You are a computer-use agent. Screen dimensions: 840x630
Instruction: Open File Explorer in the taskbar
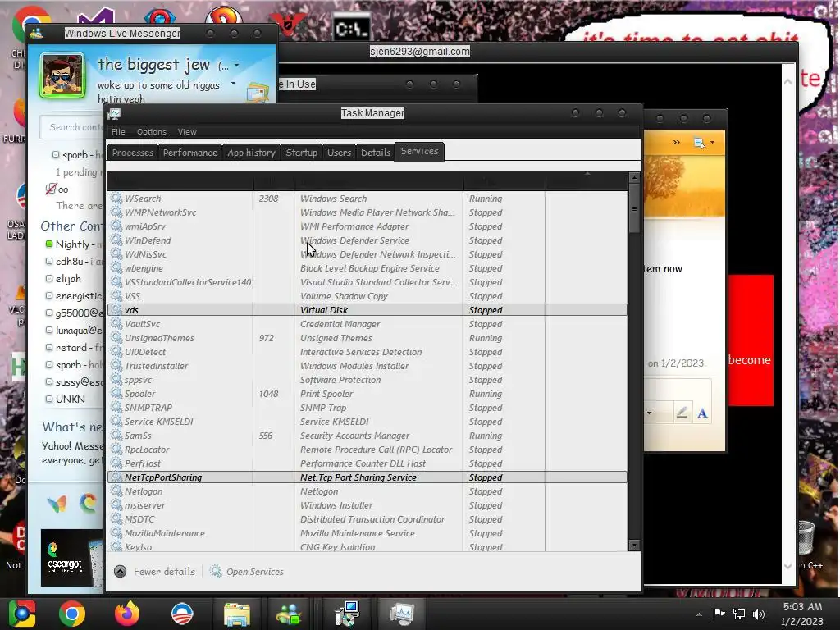point(237,614)
